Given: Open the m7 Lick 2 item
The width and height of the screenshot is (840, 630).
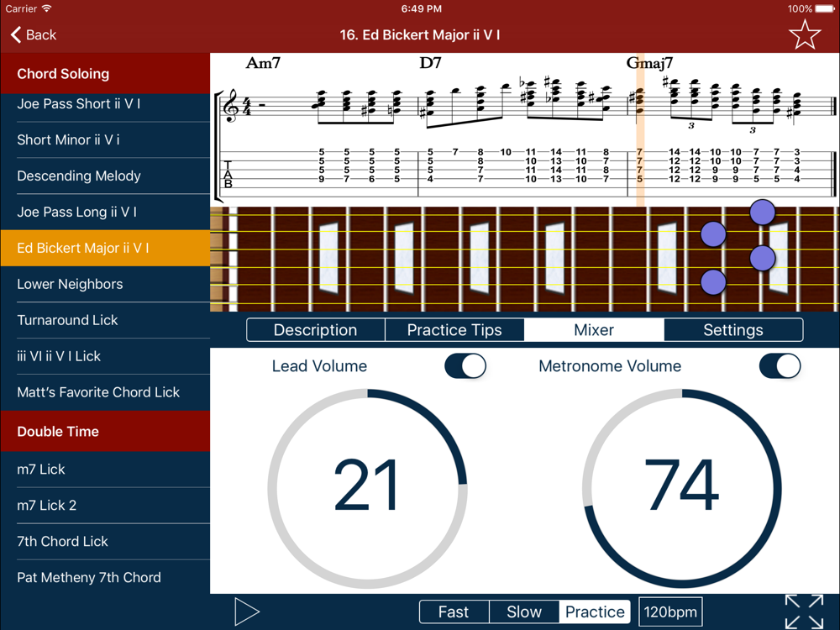Looking at the screenshot, I should (x=105, y=505).
